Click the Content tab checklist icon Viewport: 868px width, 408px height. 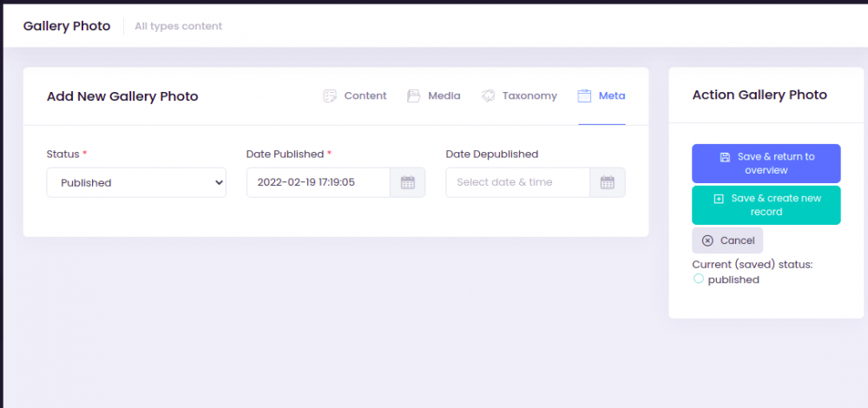(x=330, y=95)
